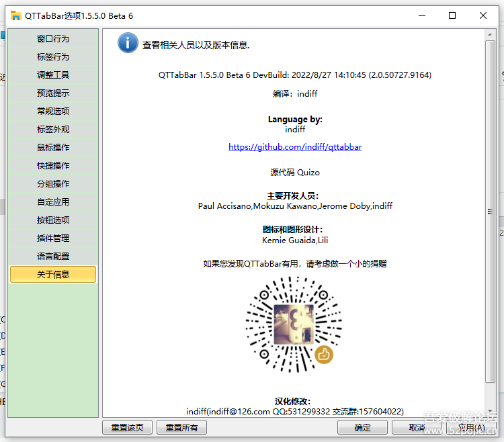
Task: Open the 语言配置 category
Action: pyautogui.click(x=53, y=257)
